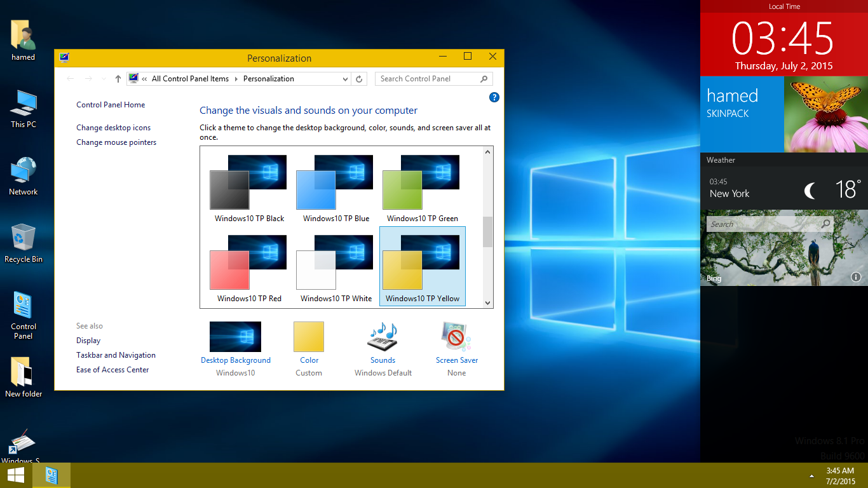Open the Screen Saver settings icon
The width and height of the screenshot is (868, 488).
[x=456, y=336]
